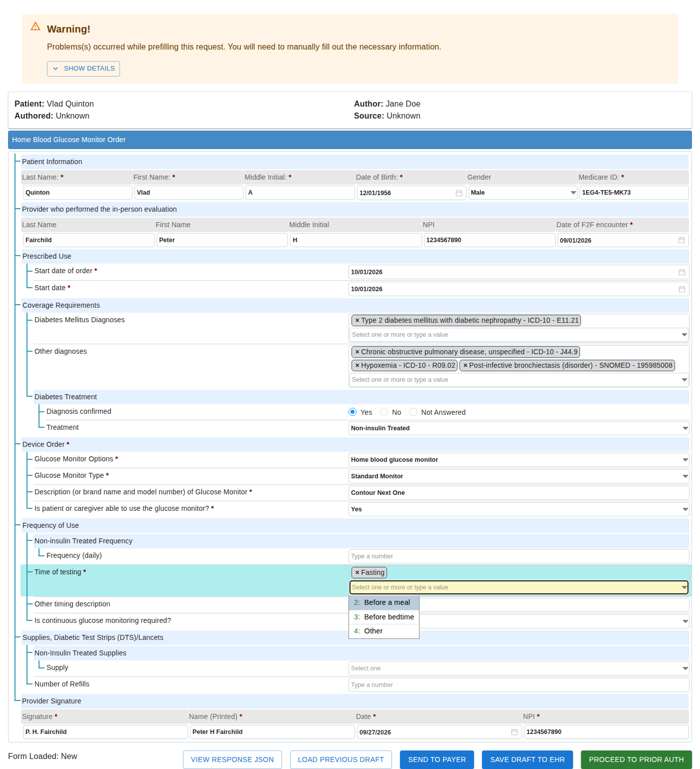
Task: Remove the Type 2 diabetes mellitus diagnosis tag
Action: 357,321
